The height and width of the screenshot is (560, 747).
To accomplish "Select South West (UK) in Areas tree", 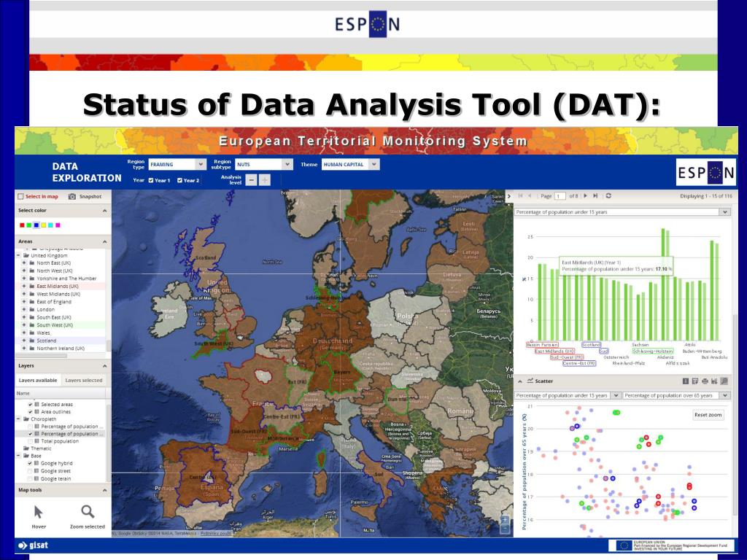I will (55, 325).
